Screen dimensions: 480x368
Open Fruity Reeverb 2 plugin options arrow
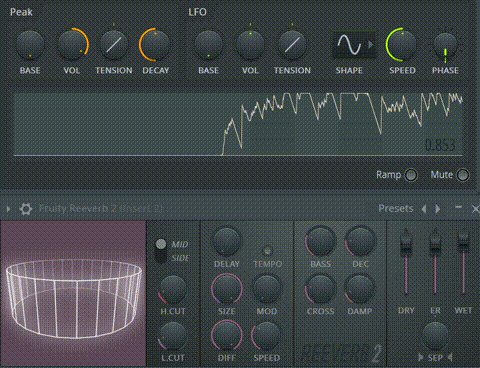[8, 209]
